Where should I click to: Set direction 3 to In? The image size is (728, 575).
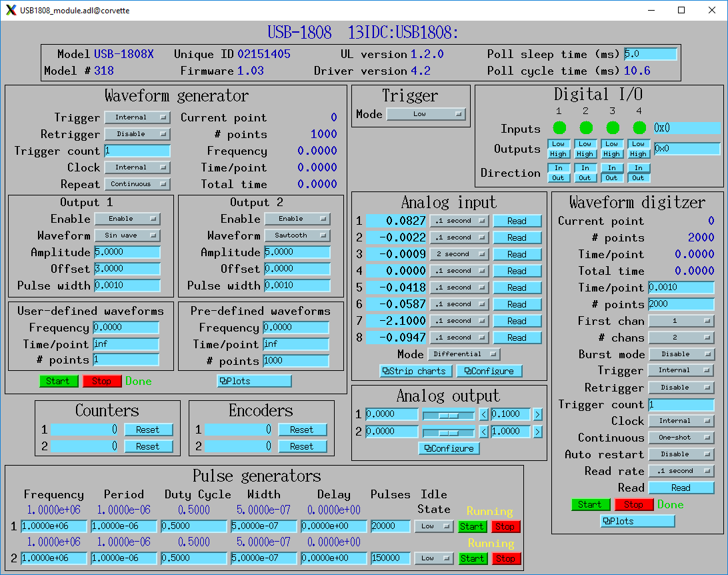click(612, 168)
